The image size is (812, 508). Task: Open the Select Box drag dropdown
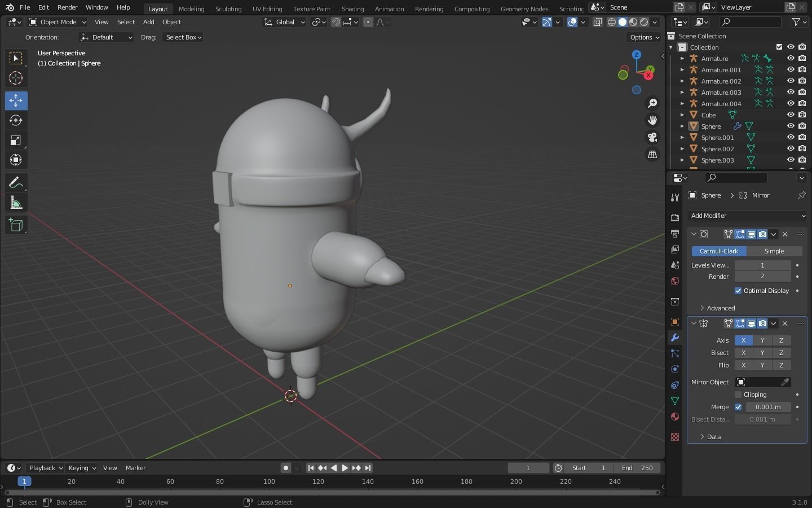coord(183,37)
